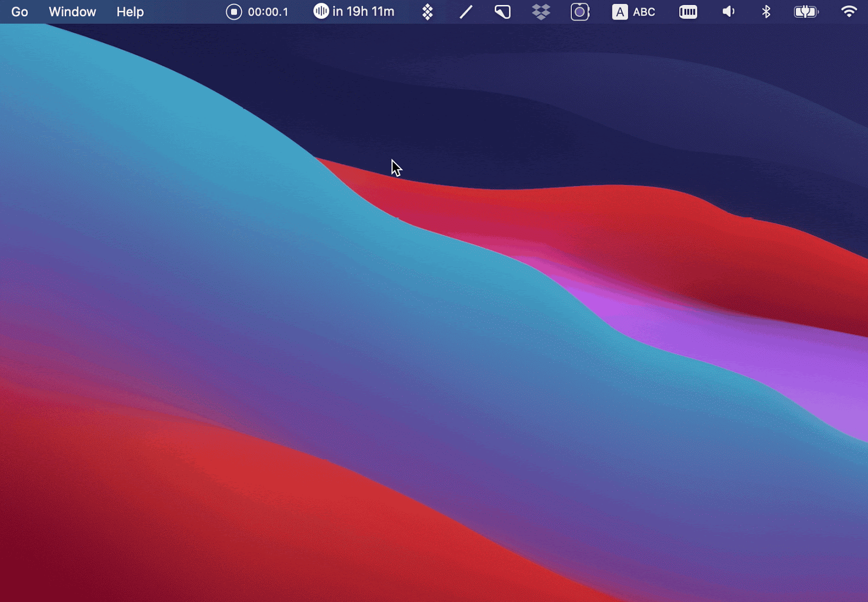The height and width of the screenshot is (602, 868).
Task: Stop the screen recording in the menu bar
Action: 234,11
